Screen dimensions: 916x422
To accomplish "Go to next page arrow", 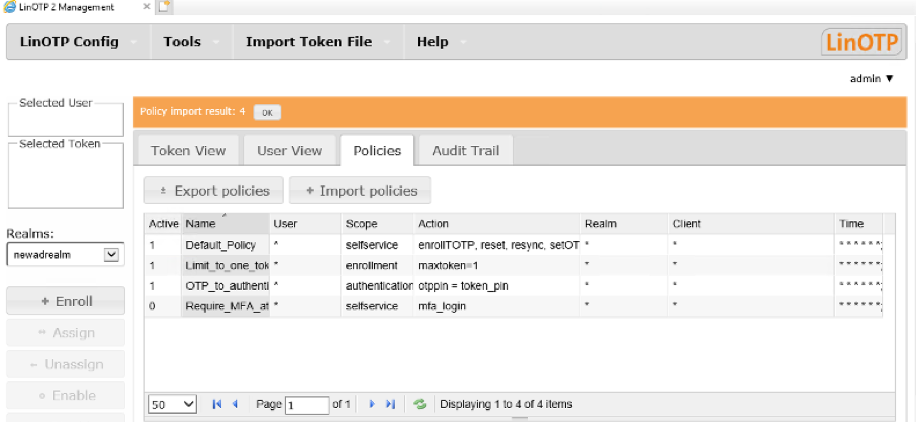I will coord(372,404).
